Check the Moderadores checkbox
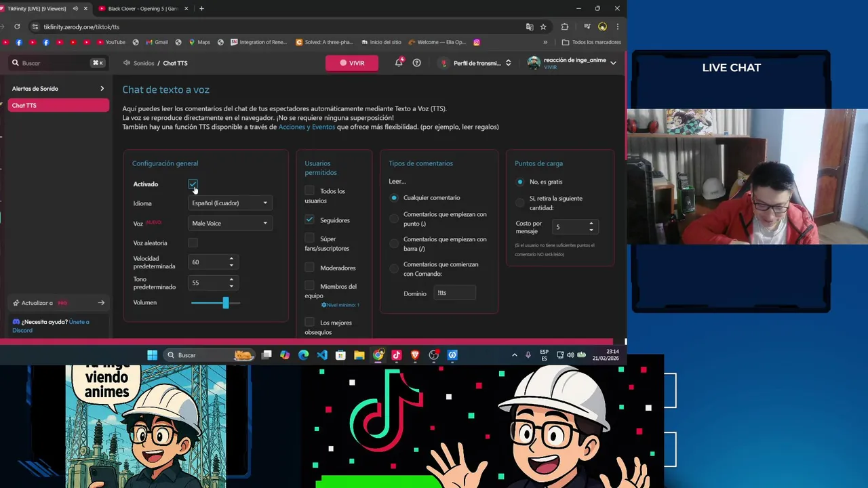This screenshot has height=488, width=868. click(x=309, y=268)
